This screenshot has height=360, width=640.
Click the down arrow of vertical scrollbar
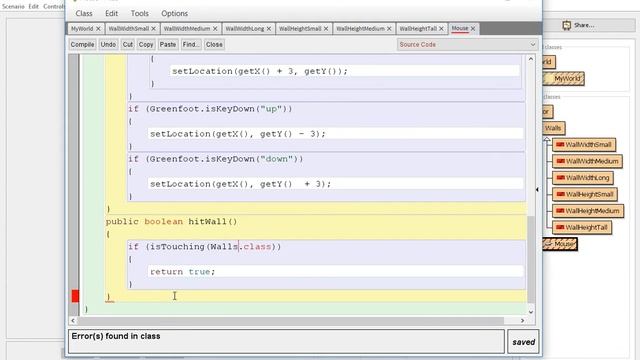(531, 312)
